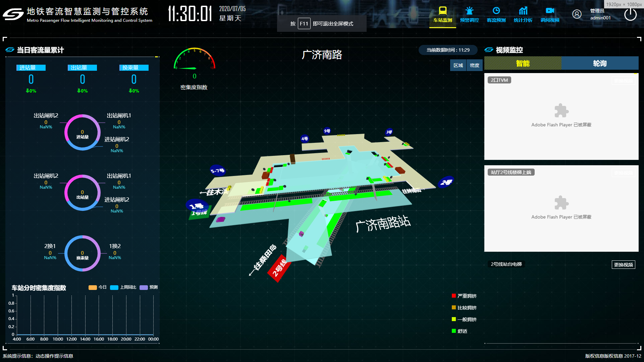Open the 预警调控 alarm control icon
This screenshot has height=362, width=644.
click(x=469, y=11)
